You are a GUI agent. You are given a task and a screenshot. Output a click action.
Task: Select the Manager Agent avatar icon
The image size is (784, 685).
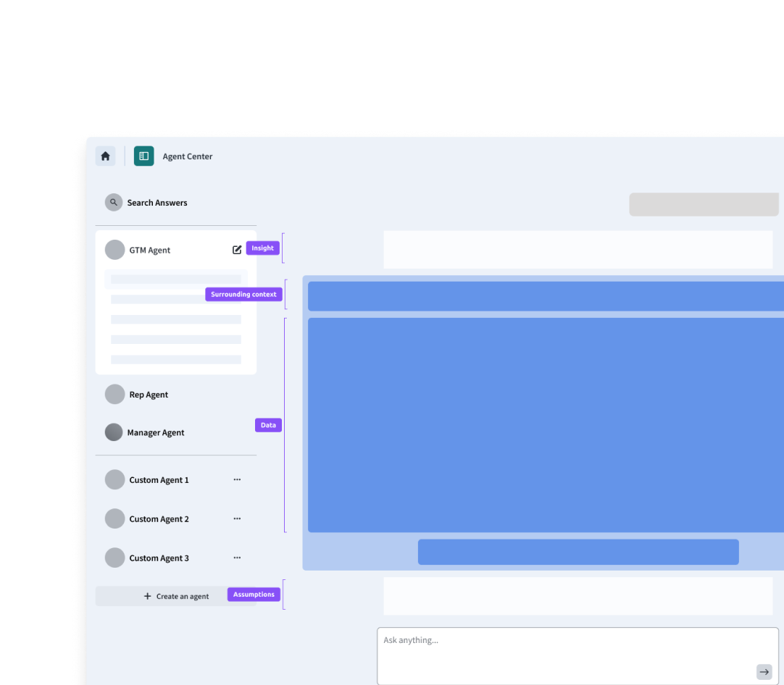[x=114, y=432]
